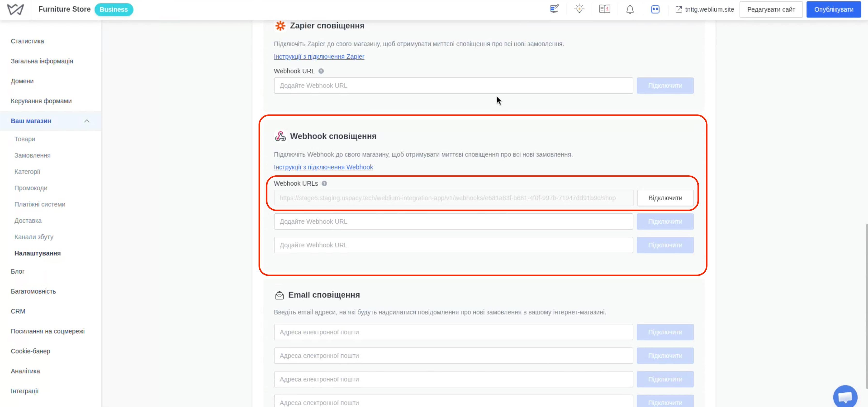Open Багатомовність in sidebar
The width and height of the screenshot is (868, 407).
point(33,291)
